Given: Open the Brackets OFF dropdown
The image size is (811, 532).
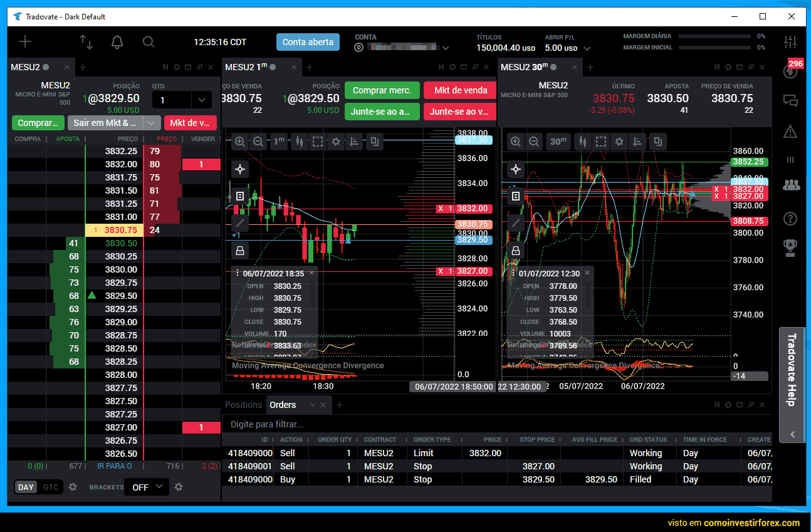Looking at the screenshot, I should [146, 487].
